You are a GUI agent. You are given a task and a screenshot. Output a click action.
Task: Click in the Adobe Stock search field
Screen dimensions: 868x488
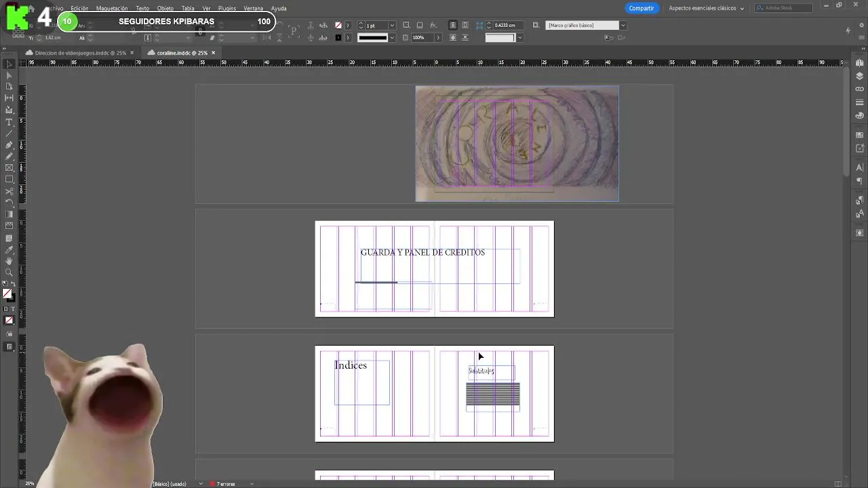pos(784,8)
